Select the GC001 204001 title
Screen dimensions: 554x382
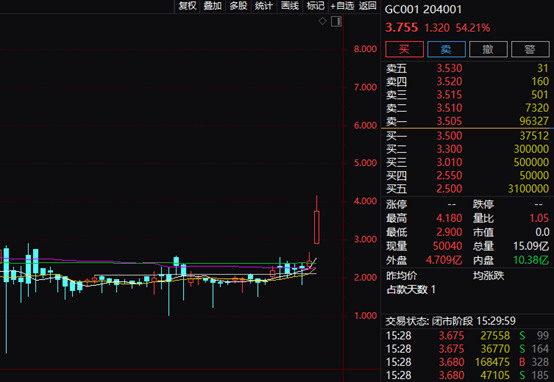click(423, 10)
